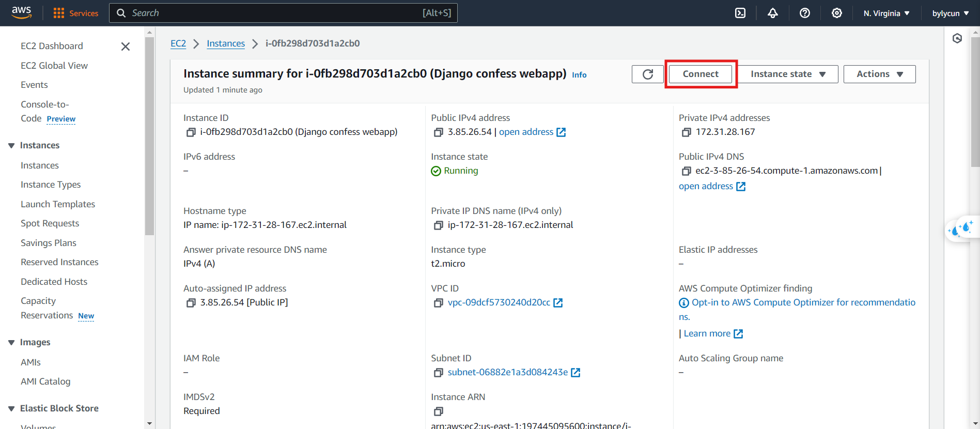Copy the public IPv4 address 3.85.26.54
This screenshot has height=429, width=980.
[x=438, y=132]
